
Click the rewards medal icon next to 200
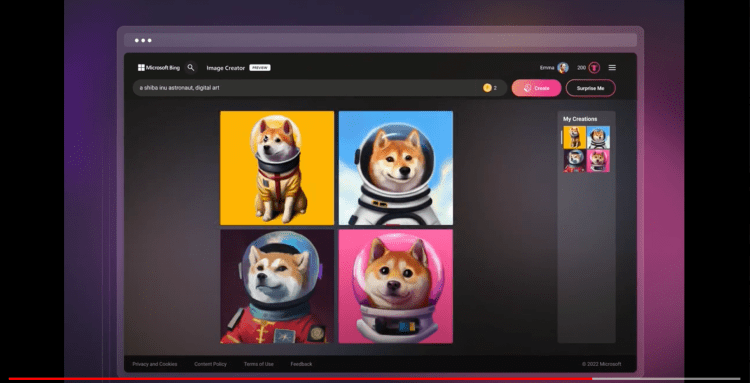[594, 68]
